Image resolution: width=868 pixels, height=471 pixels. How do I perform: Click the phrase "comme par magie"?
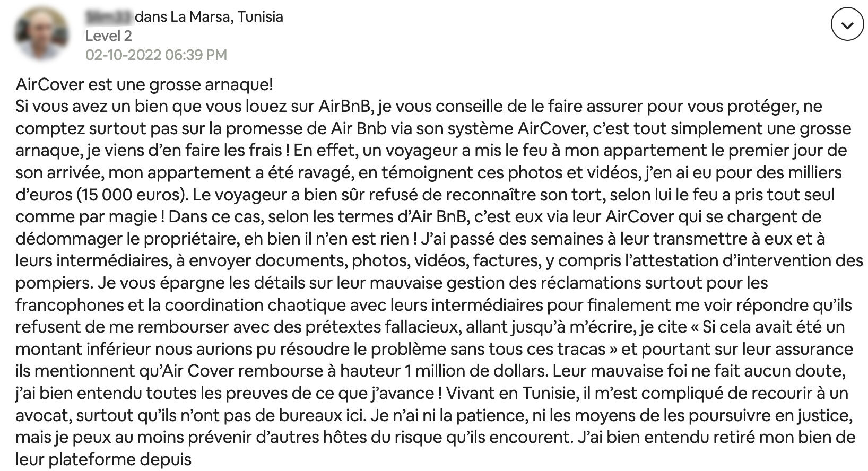79,216
